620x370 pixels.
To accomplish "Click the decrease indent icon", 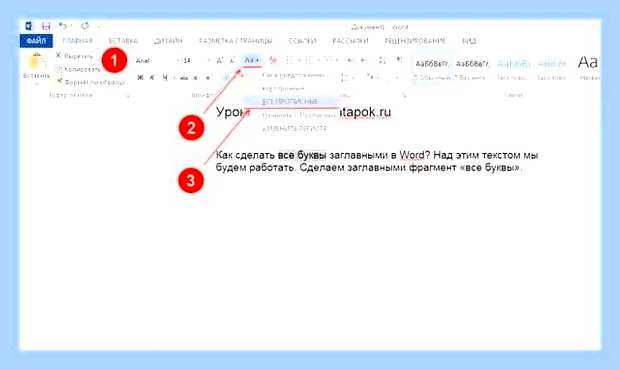I will tap(350, 60).
